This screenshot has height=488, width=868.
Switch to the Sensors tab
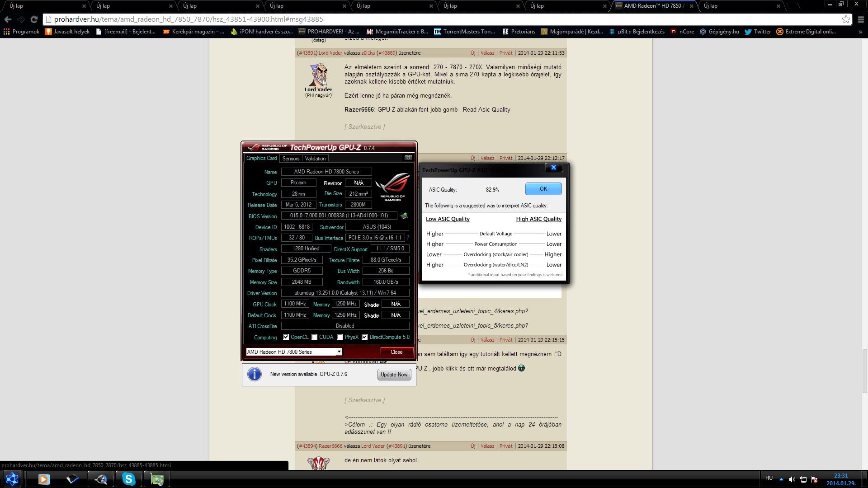pyautogui.click(x=291, y=159)
